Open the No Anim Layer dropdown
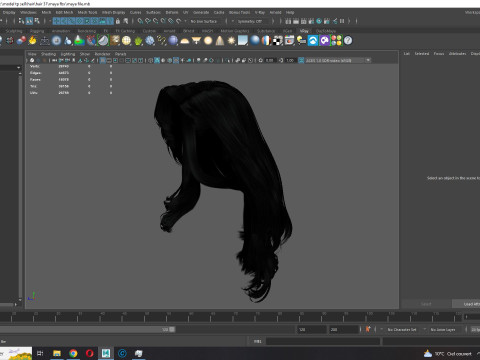 [443, 330]
